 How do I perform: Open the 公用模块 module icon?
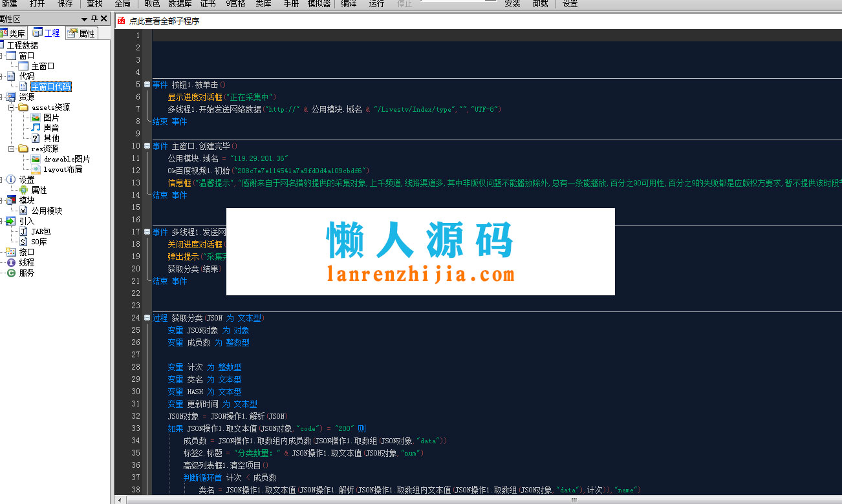(23, 211)
